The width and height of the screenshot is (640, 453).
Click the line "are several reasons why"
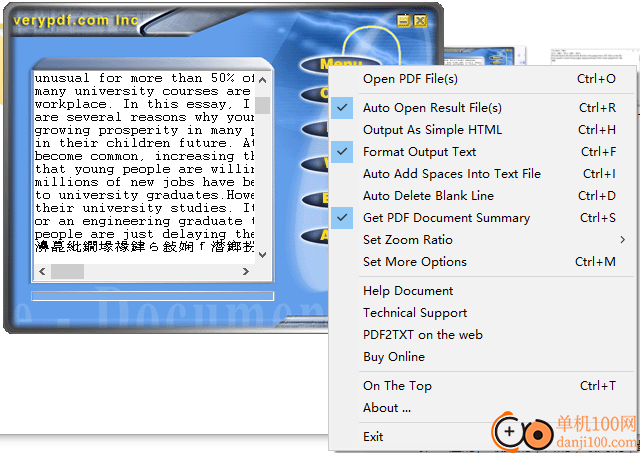(x=144, y=117)
